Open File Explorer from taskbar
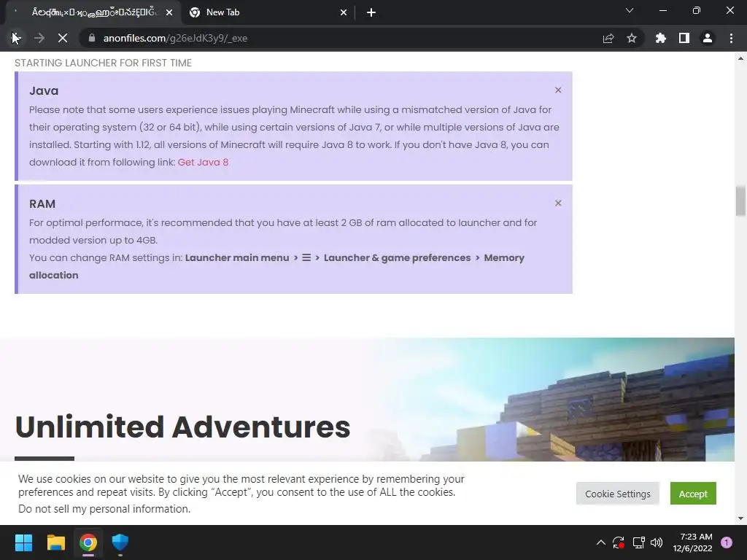The image size is (747, 560). [55, 542]
